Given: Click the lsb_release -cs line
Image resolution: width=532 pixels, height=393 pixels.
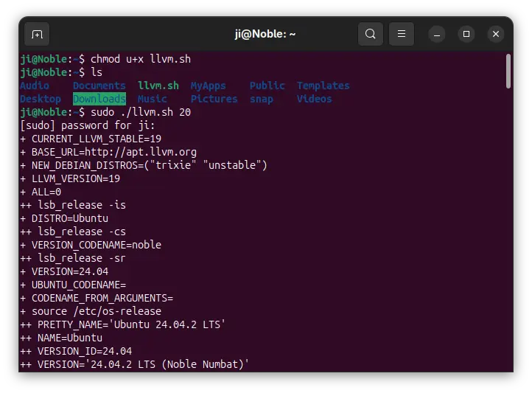Looking at the screenshot, I should [73, 232].
